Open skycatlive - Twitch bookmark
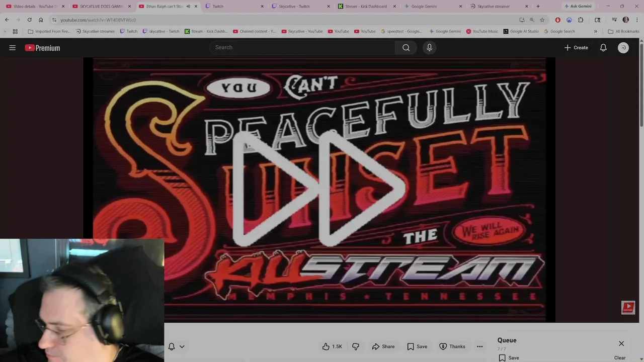The width and height of the screenshot is (644, 362). click(161, 31)
